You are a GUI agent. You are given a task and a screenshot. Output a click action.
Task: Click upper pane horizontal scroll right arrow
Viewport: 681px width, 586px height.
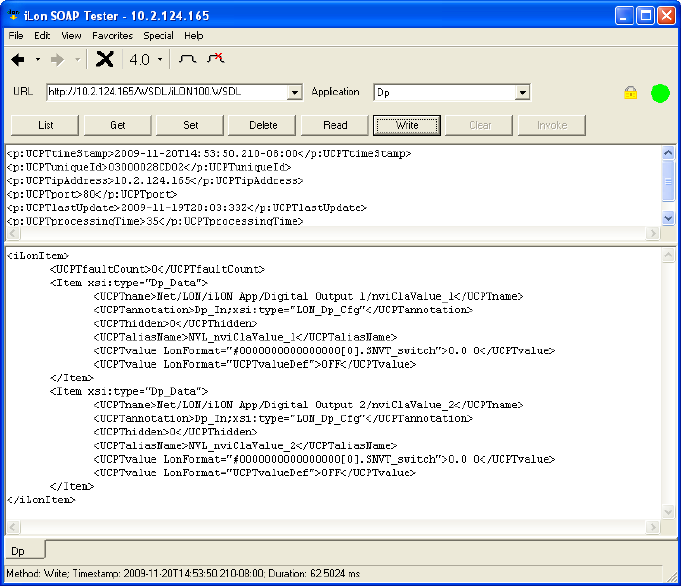652,233
